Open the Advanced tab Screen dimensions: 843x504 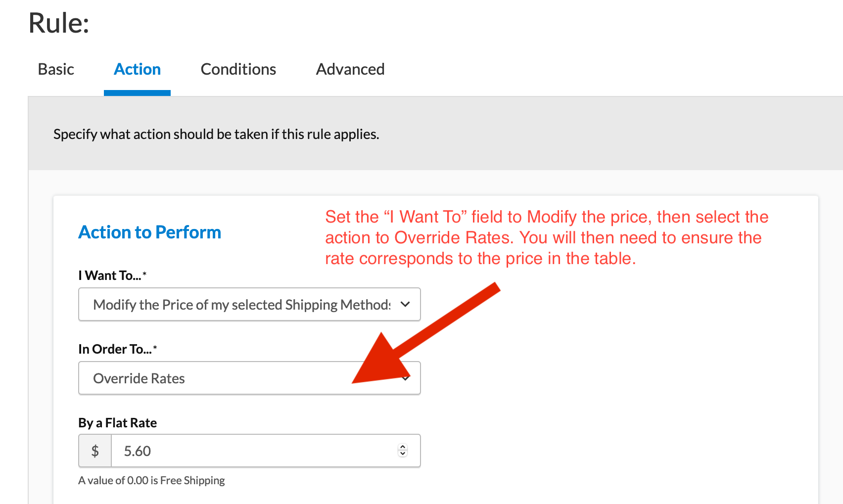click(350, 69)
